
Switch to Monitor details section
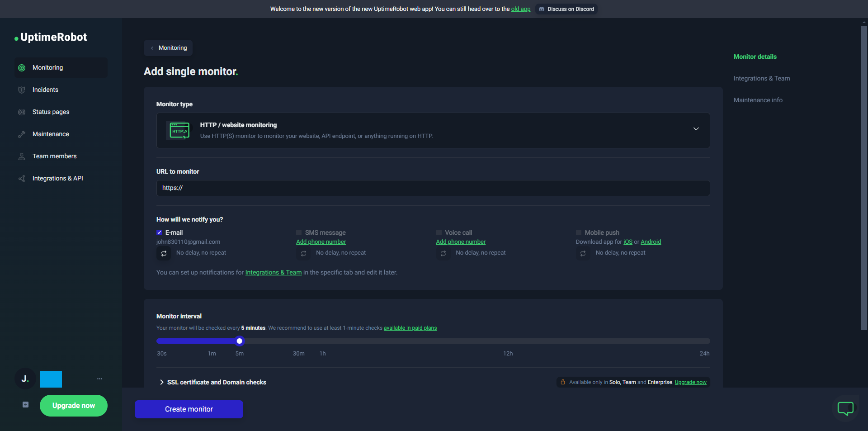[755, 57]
